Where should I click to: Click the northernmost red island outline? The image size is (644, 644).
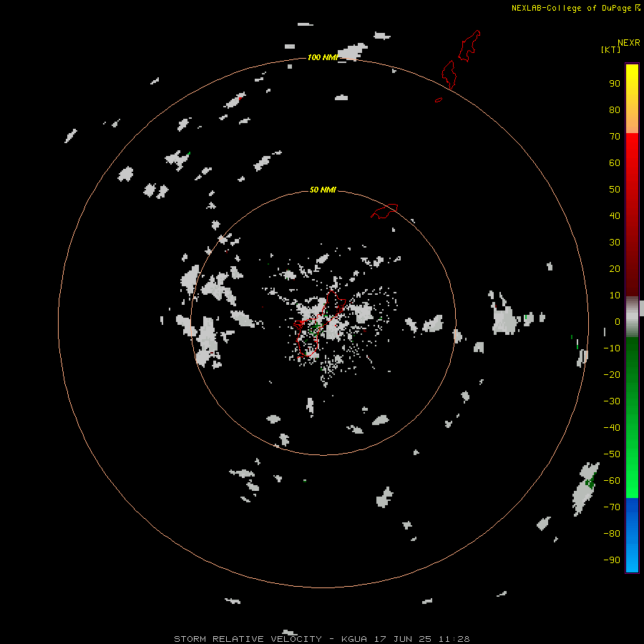tap(469, 46)
